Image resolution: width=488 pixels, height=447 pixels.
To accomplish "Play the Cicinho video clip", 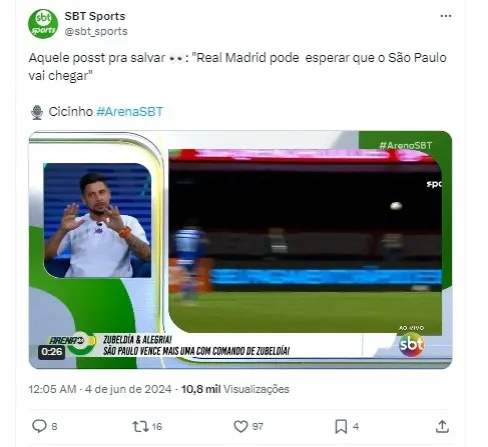I will [240, 250].
